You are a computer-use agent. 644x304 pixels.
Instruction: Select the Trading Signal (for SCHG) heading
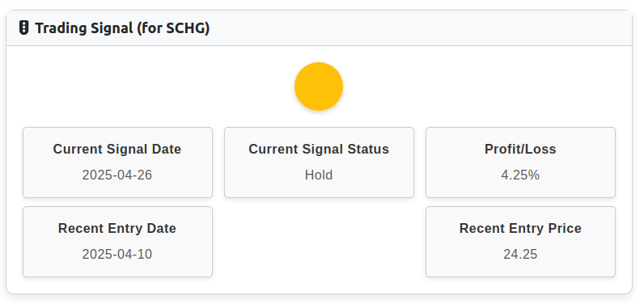point(122,28)
